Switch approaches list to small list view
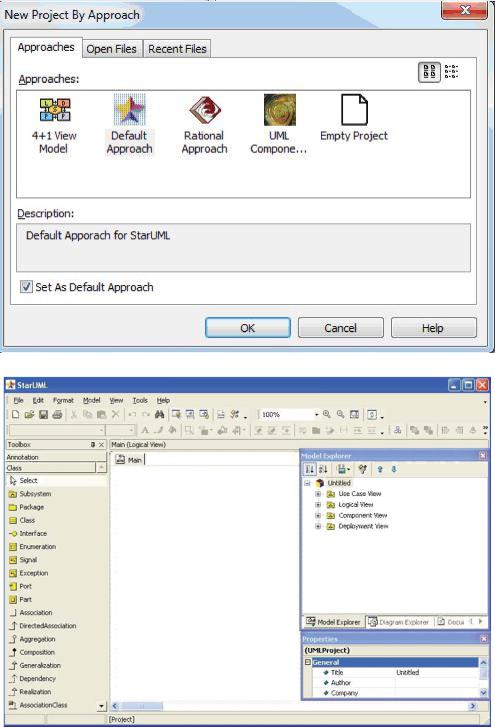 point(451,72)
